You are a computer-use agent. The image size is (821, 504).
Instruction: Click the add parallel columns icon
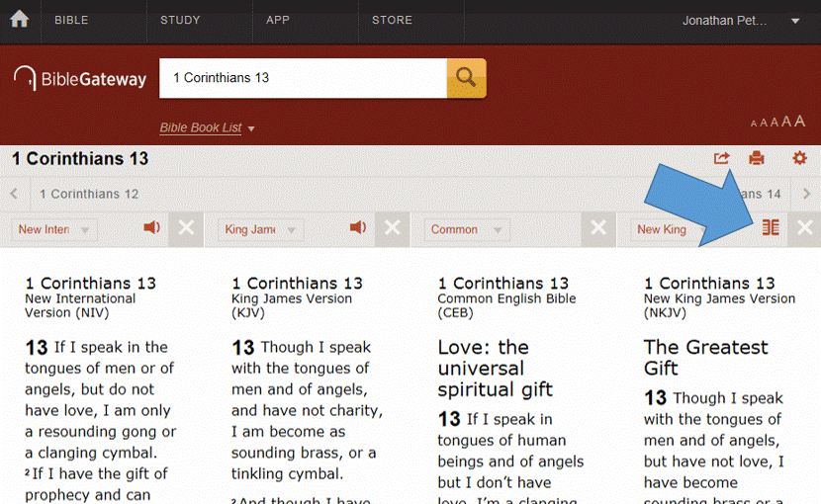pyautogui.click(x=771, y=227)
